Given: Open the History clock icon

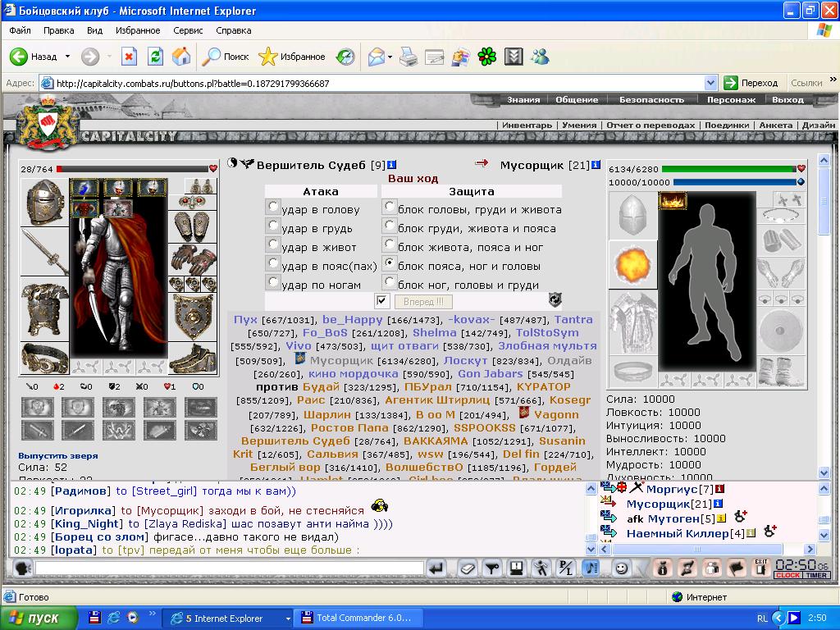Looking at the screenshot, I should click(x=345, y=57).
